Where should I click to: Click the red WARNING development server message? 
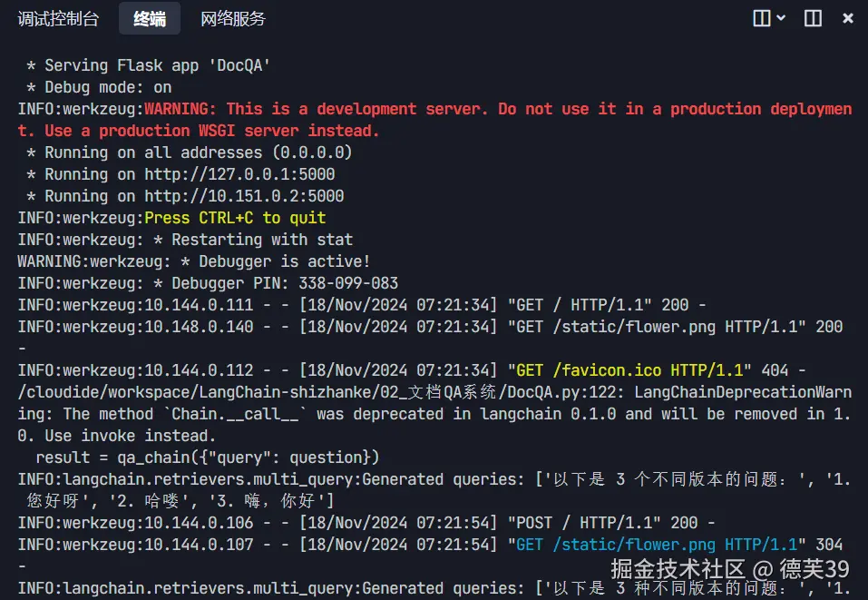point(435,120)
